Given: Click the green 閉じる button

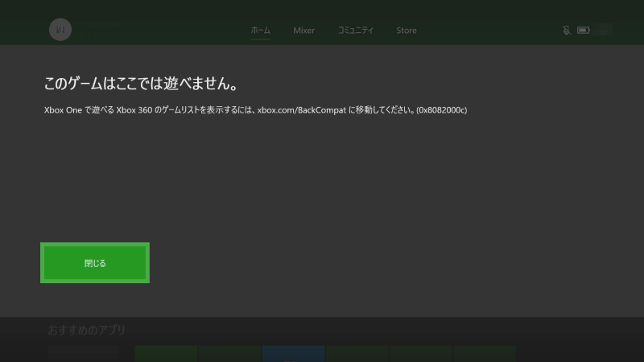Looking at the screenshot, I should coord(95,263).
